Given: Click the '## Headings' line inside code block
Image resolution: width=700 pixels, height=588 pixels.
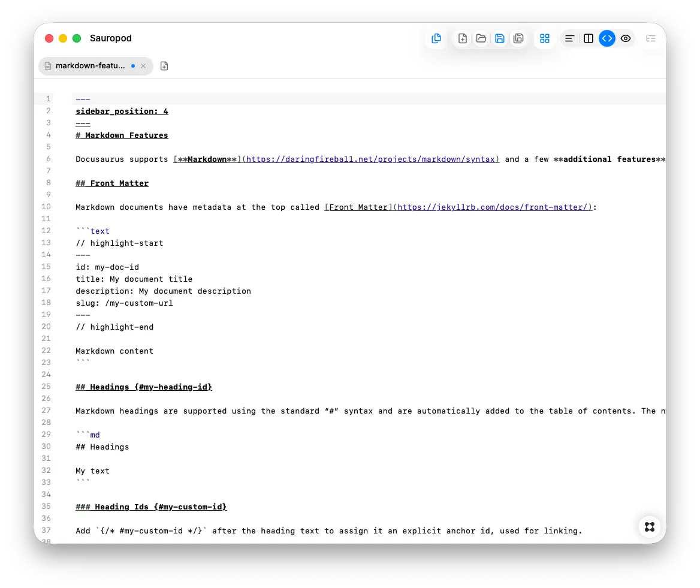Looking at the screenshot, I should tap(102, 447).
